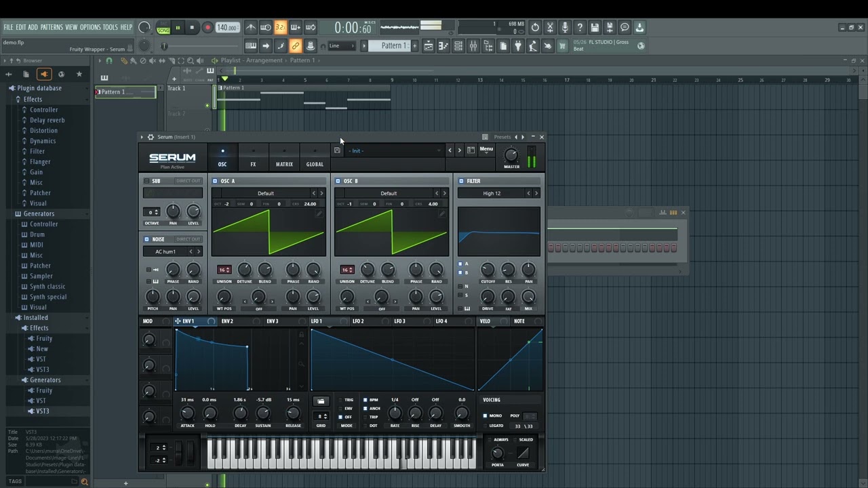Enable filter routing N checkbox

click(x=460, y=286)
